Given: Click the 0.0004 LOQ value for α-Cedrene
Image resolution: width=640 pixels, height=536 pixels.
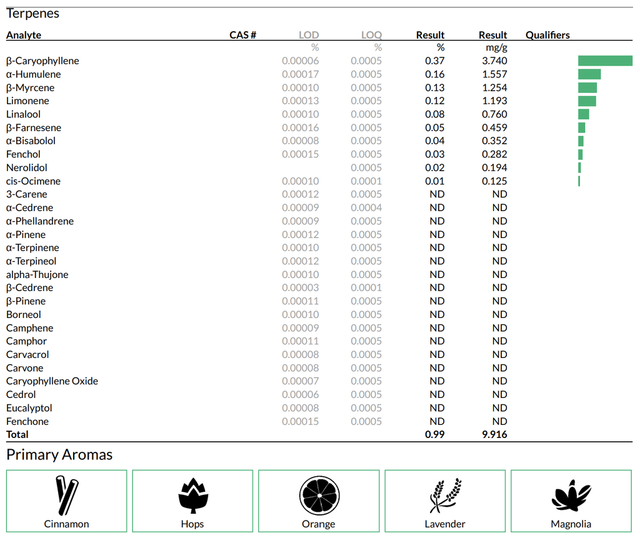Looking at the screenshot, I should click(x=366, y=208).
